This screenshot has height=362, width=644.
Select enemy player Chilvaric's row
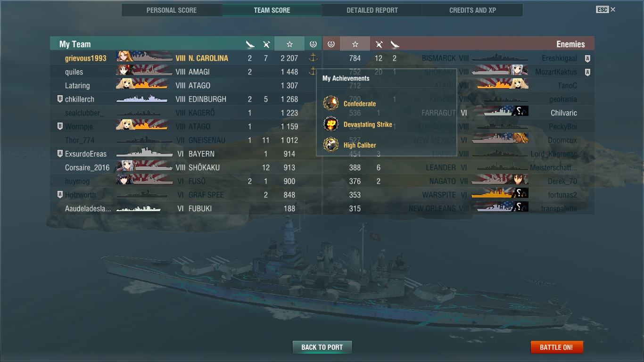458,113
